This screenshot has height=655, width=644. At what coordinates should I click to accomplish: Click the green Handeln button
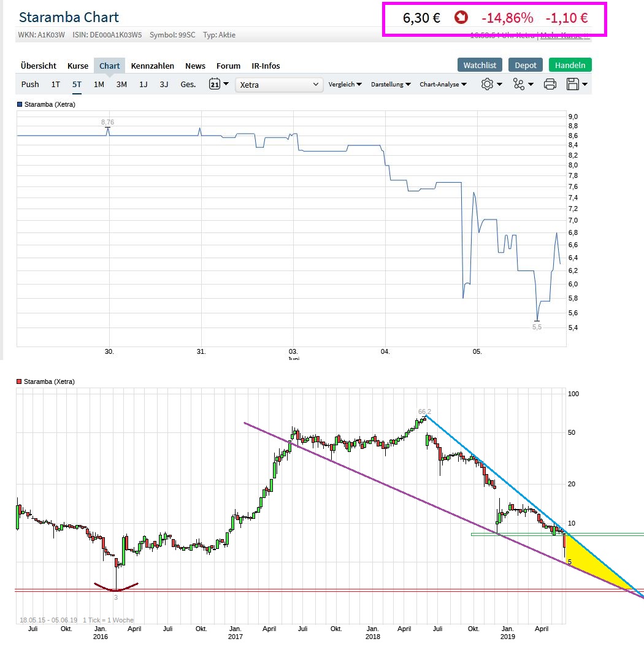[x=570, y=65]
